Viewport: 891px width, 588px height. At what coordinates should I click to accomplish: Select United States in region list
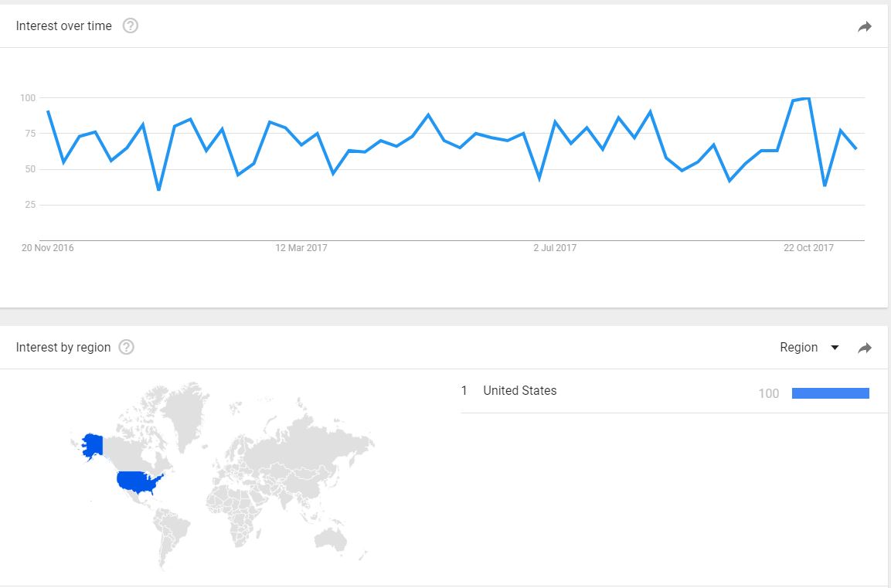pyautogui.click(x=519, y=390)
